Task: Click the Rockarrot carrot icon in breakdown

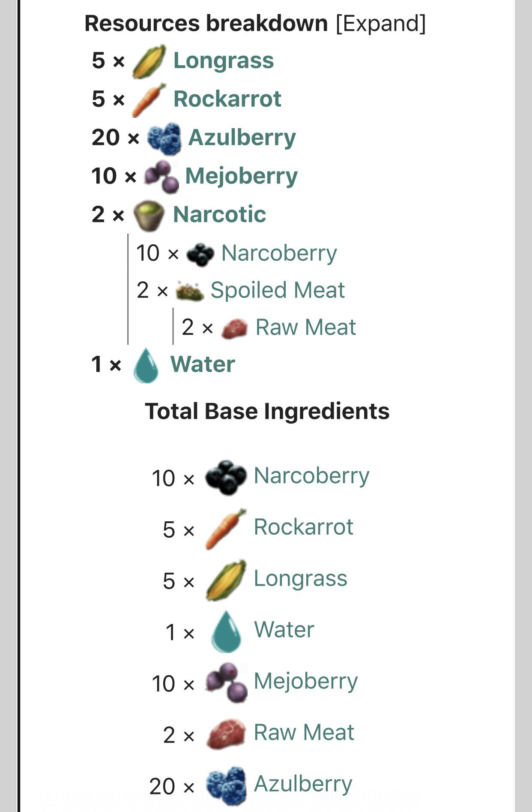Action: click(x=149, y=100)
